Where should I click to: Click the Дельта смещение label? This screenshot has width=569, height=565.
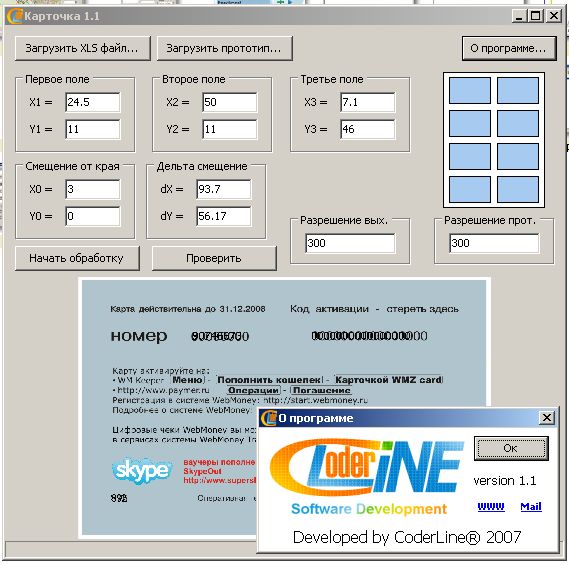[x=202, y=166]
